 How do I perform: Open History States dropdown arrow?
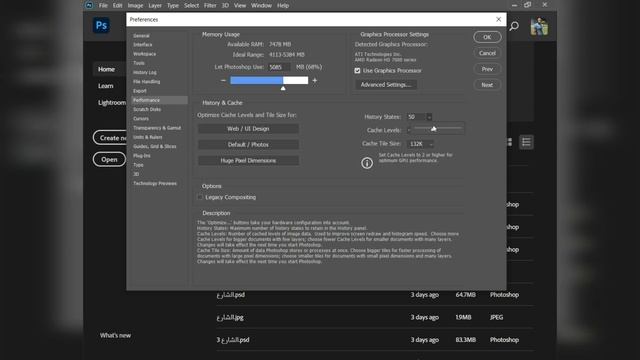tap(429, 117)
